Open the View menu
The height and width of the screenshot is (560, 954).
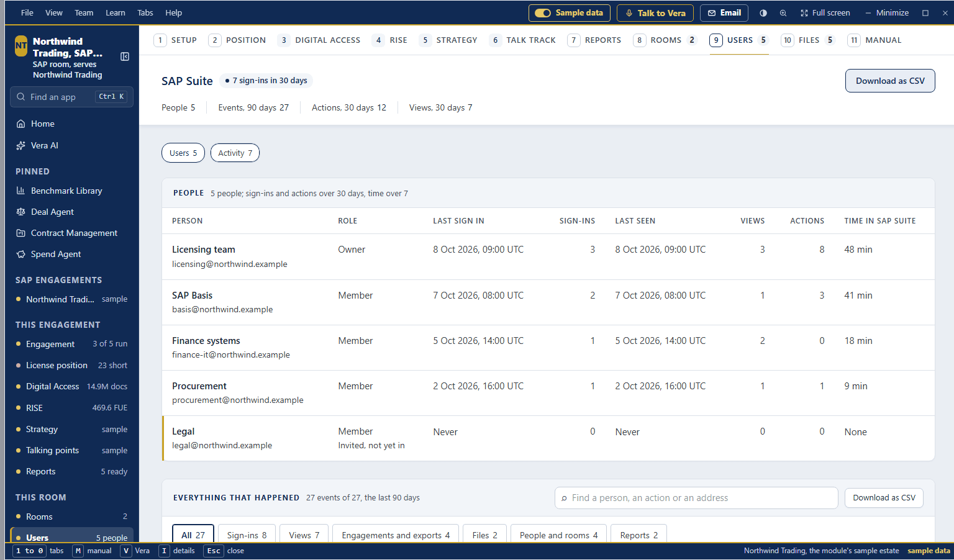[x=54, y=13]
